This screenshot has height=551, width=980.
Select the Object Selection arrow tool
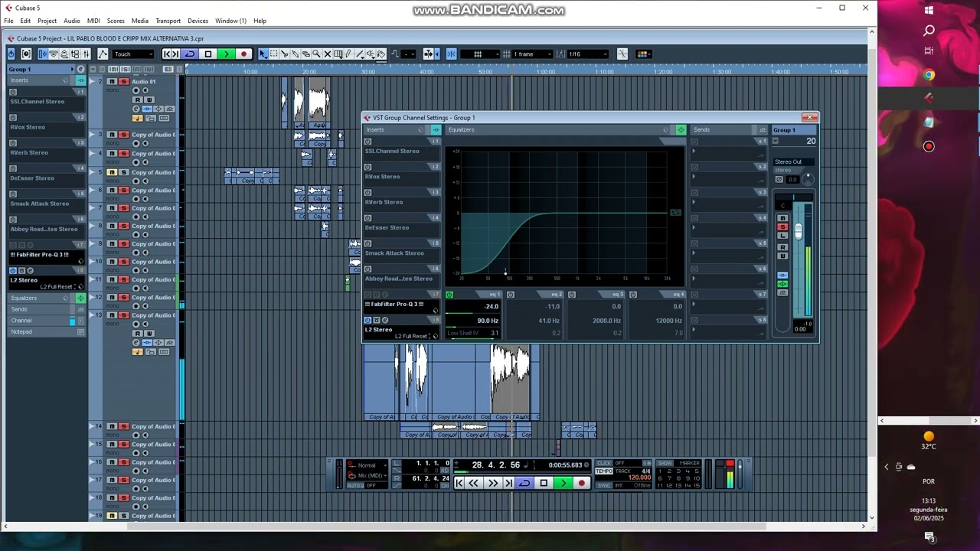pyautogui.click(x=263, y=54)
